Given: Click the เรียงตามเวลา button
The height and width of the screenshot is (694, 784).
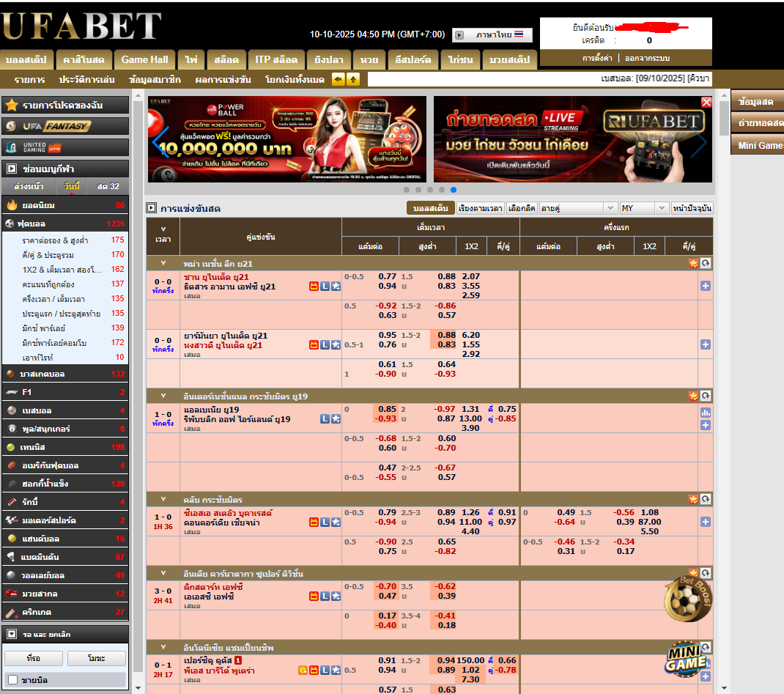Looking at the screenshot, I should 481,208.
